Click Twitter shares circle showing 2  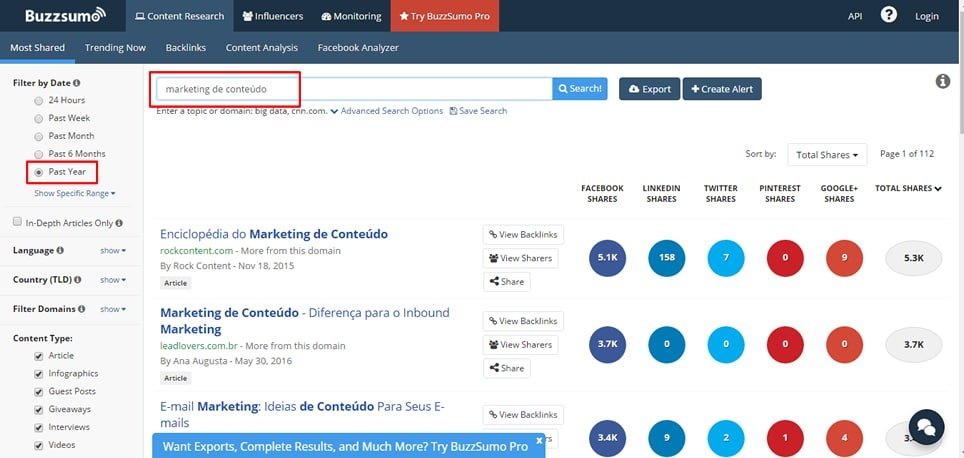click(x=726, y=438)
